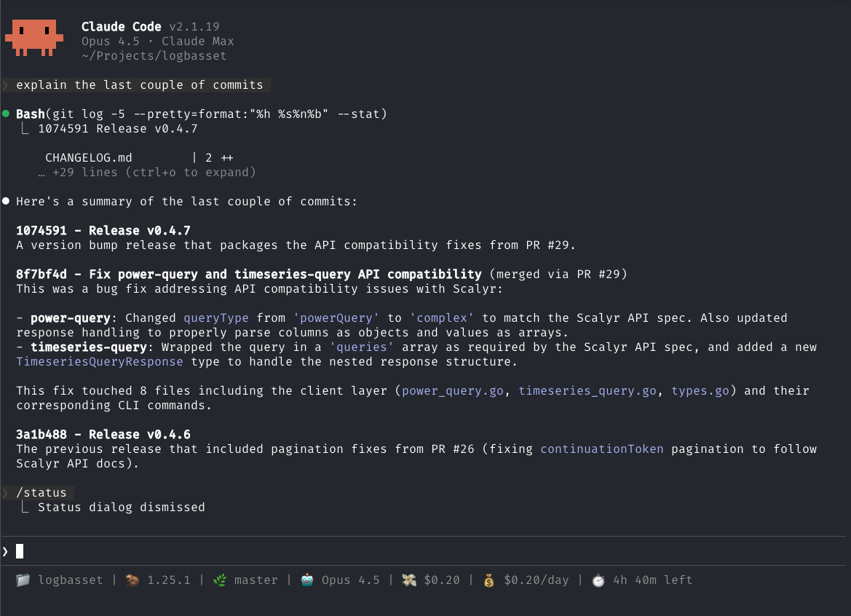Click the money bag icon before $0.20/day

pyautogui.click(x=488, y=580)
